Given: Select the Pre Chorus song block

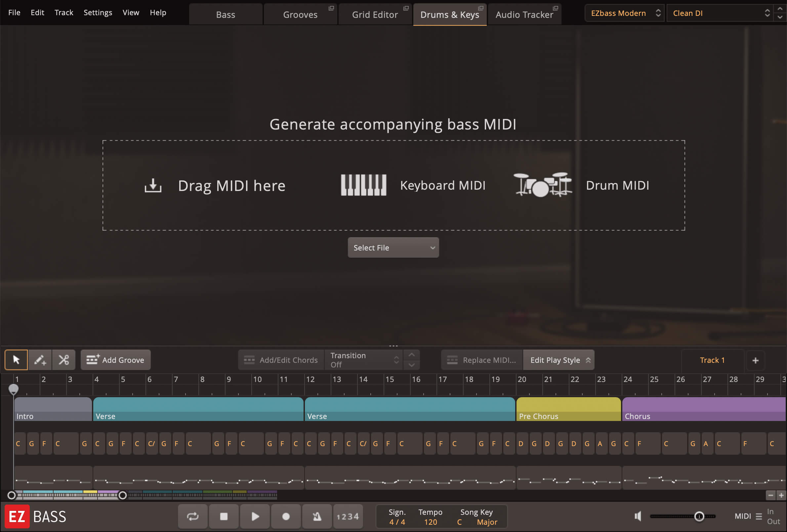Looking at the screenshot, I should (x=568, y=409).
